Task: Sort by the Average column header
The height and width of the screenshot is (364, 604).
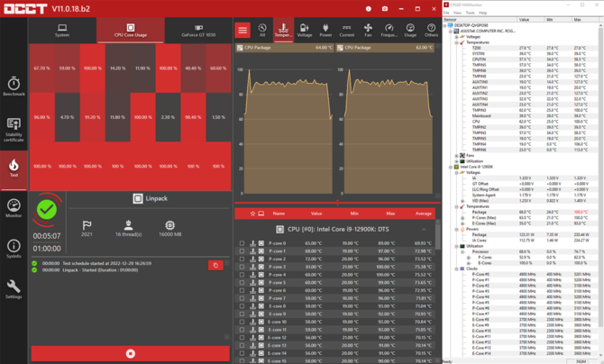Action: click(424, 214)
